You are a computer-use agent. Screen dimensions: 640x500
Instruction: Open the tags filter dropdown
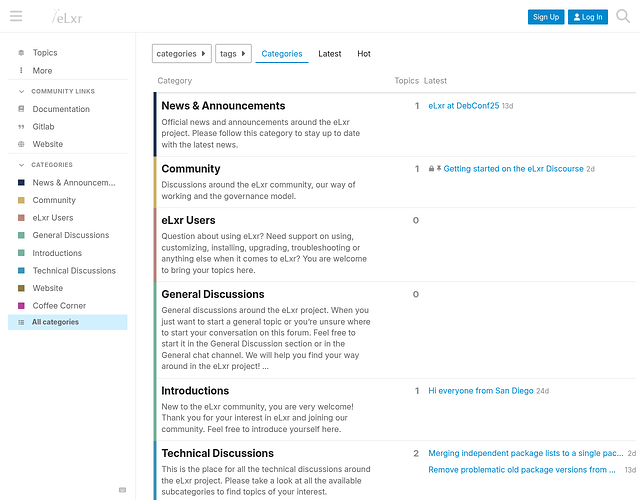tap(233, 53)
